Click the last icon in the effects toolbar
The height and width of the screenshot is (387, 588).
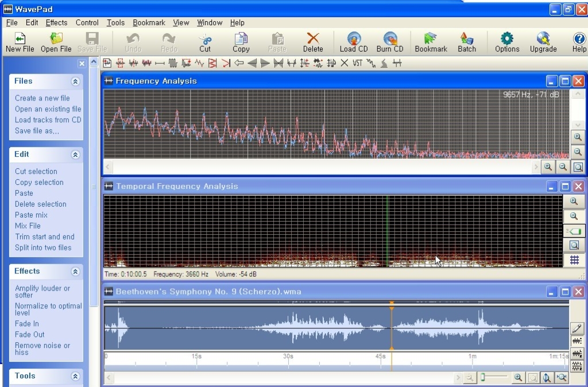click(397, 63)
